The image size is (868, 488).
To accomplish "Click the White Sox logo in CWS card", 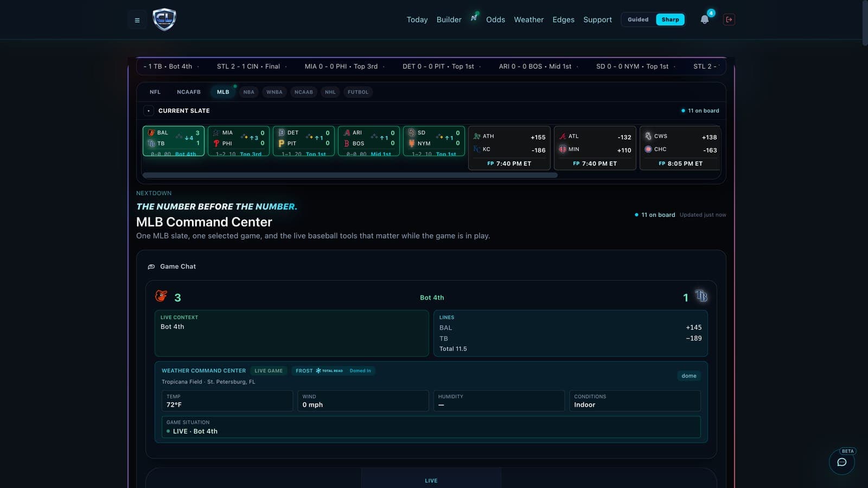I will pos(648,136).
